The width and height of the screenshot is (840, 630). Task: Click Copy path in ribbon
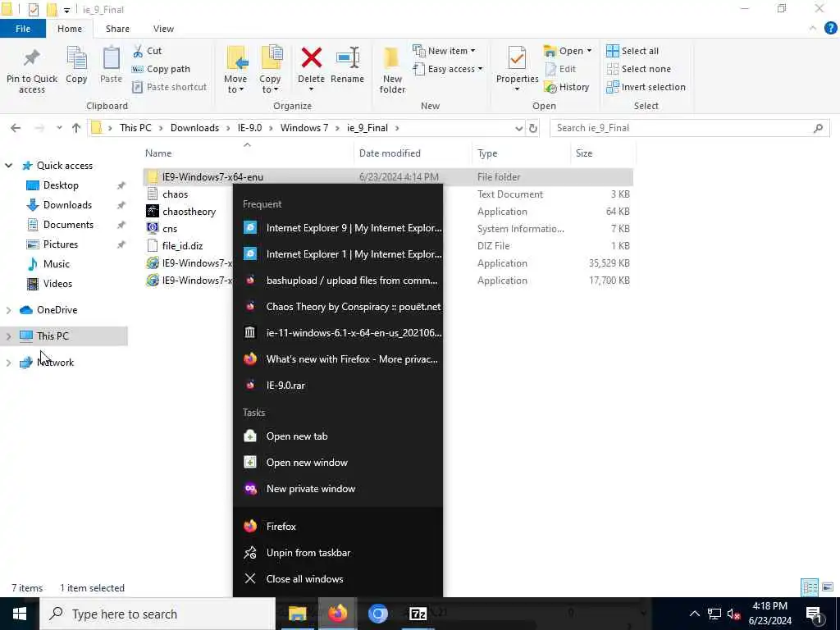162,69
